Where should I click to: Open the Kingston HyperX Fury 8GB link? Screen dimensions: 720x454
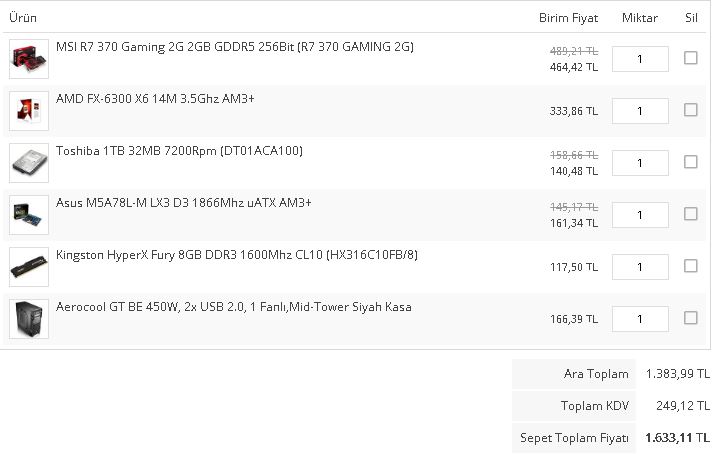click(236, 255)
